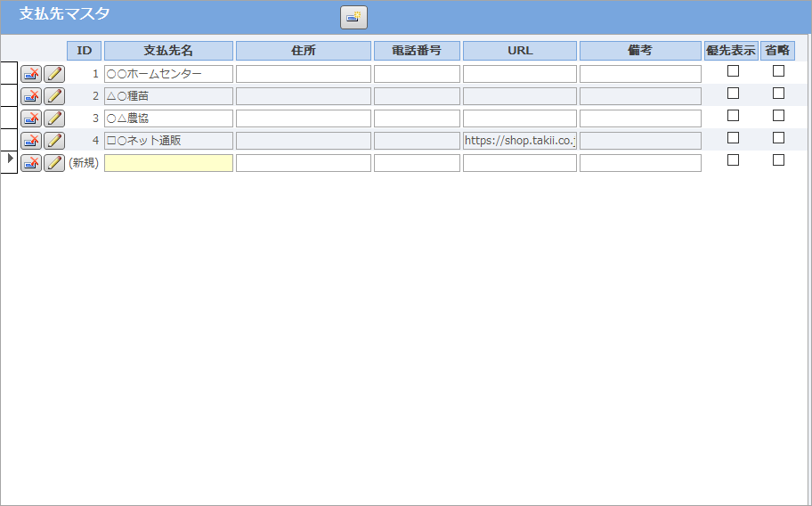Screen dimensions: 812x506
Task: Click the yellow 支払先名 field in new row
Action: point(168,163)
